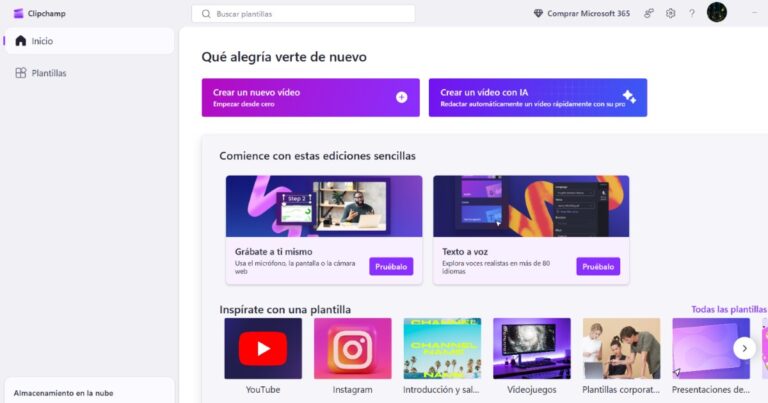Click Crear un nuevo vídeo button
The width and height of the screenshot is (768, 403).
click(311, 97)
